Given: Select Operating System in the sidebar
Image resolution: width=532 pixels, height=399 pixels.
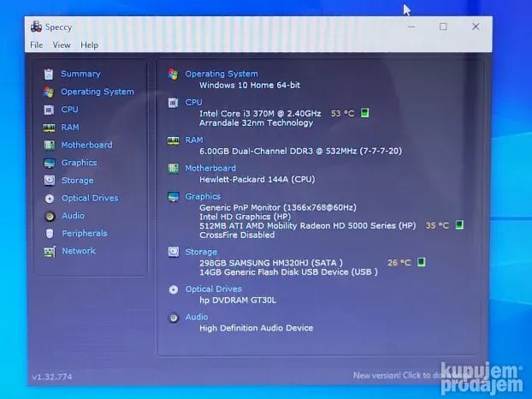Looking at the screenshot, I should point(97,92).
